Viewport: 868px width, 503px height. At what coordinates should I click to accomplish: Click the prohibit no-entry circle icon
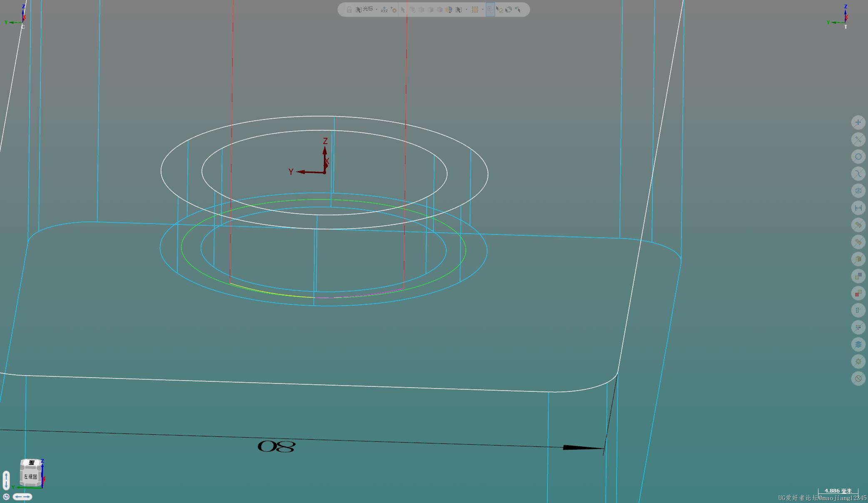[858, 378]
